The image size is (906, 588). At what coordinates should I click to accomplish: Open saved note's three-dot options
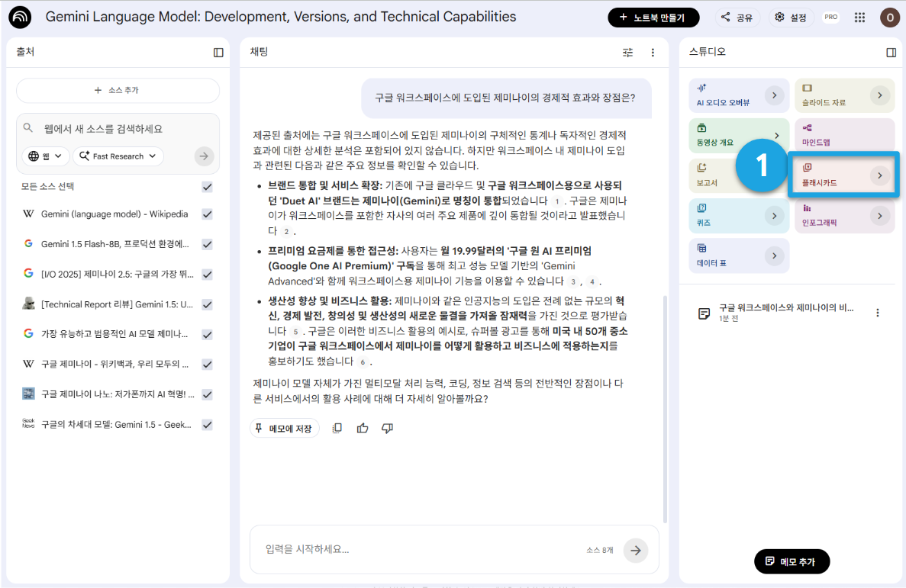pyautogui.click(x=878, y=313)
